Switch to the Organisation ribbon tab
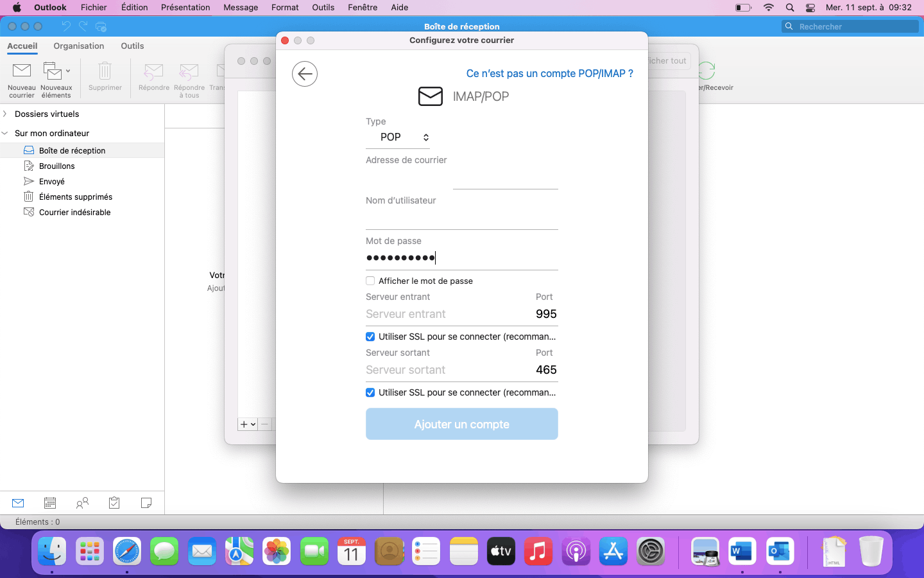The width and height of the screenshot is (924, 578). coord(79,46)
